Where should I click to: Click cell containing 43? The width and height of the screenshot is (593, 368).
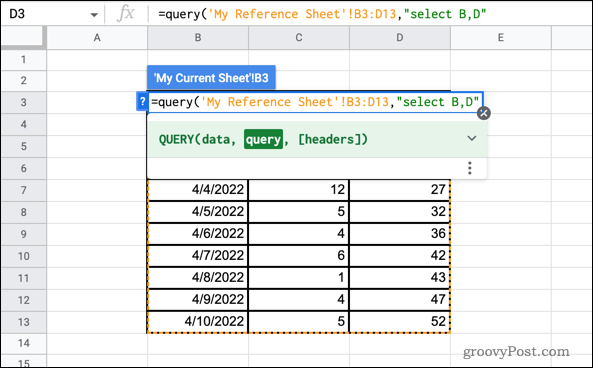tap(400, 277)
